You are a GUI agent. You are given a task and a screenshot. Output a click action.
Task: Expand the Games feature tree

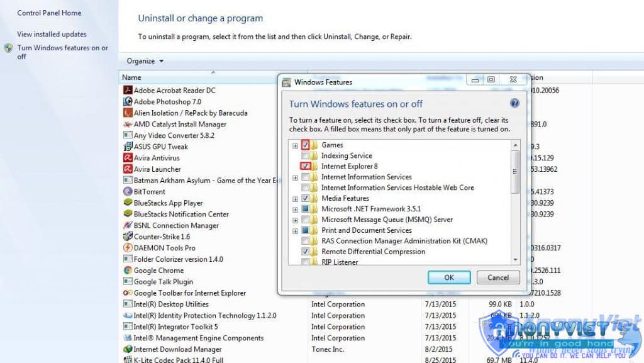point(295,146)
